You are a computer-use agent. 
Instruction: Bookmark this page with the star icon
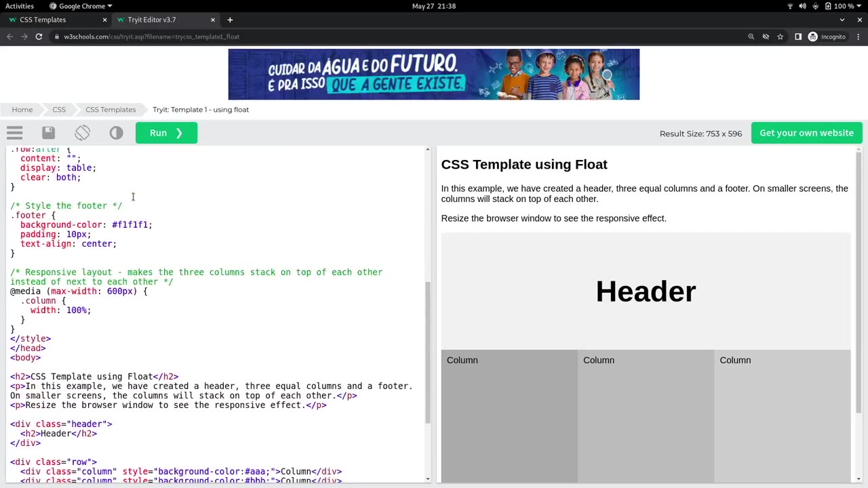coord(781,37)
